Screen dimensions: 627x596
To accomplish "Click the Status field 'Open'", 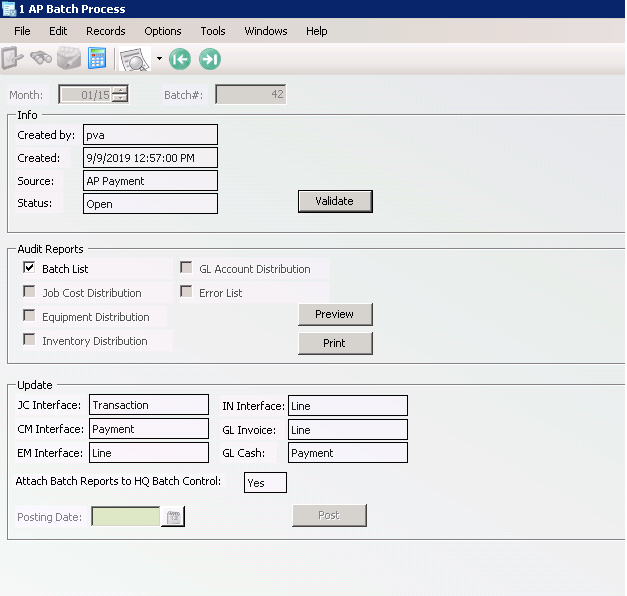I will [x=150, y=204].
